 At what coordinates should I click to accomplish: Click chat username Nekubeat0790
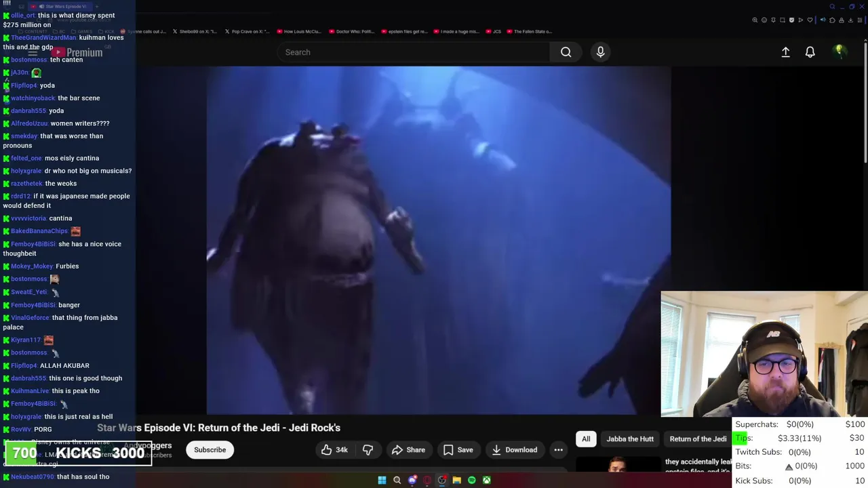33,477
